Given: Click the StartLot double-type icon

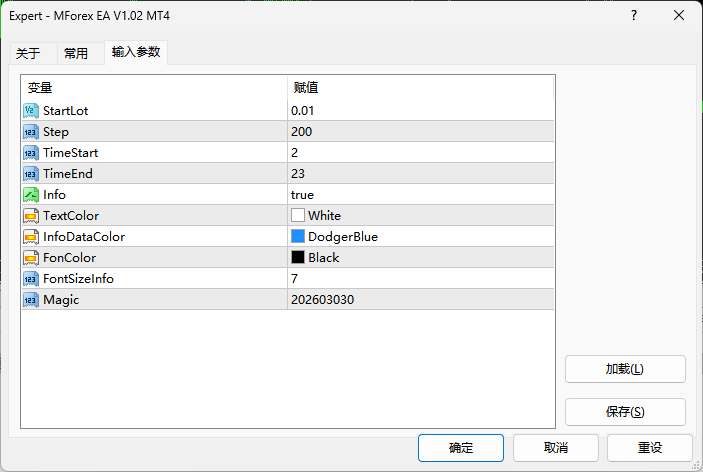Looking at the screenshot, I should (31, 111).
